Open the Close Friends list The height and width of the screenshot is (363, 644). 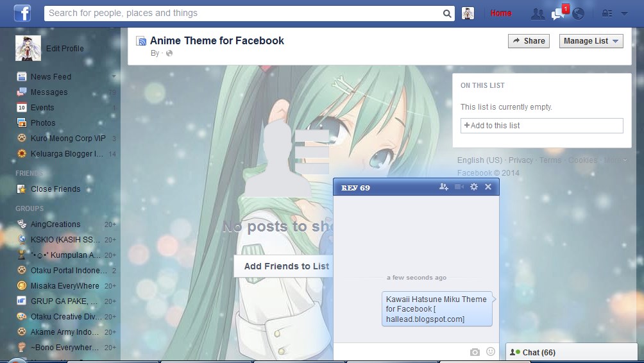click(x=55, y=189)
